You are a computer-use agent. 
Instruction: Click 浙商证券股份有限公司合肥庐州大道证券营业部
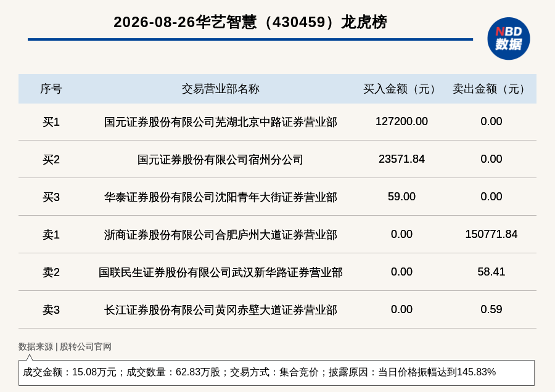(x=221, y=235)
